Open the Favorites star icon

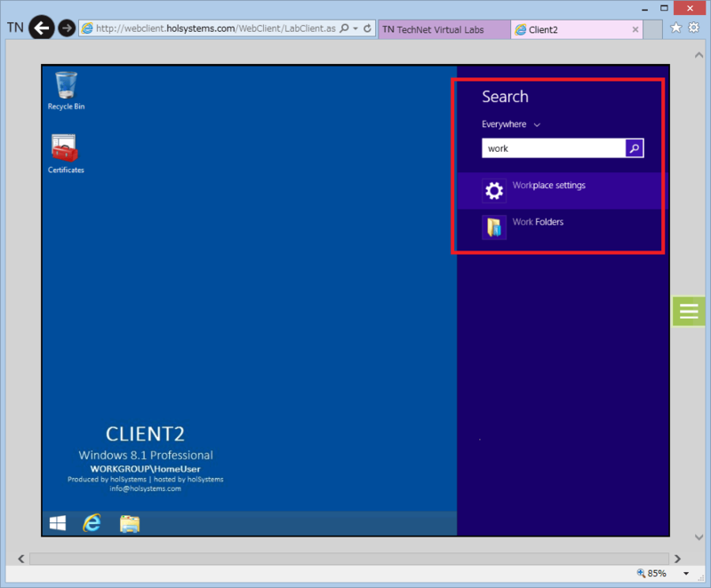pyautogui.click(x=675, y=28)
